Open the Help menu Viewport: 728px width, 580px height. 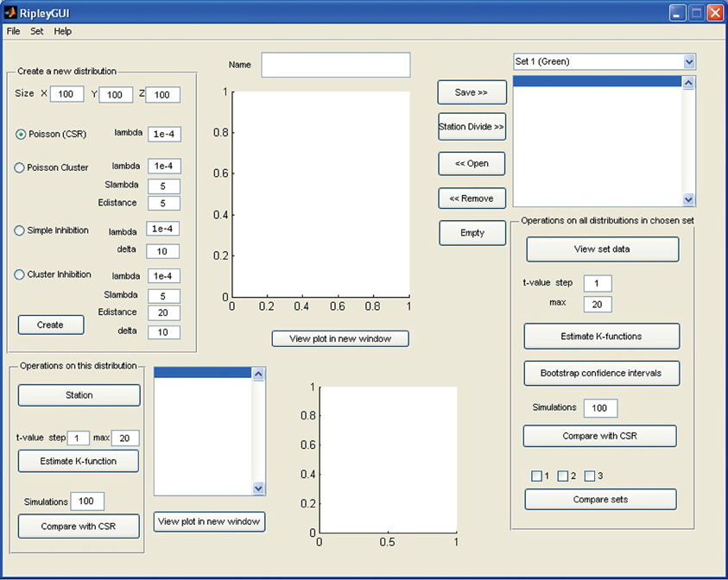click(x=62, y=31)
